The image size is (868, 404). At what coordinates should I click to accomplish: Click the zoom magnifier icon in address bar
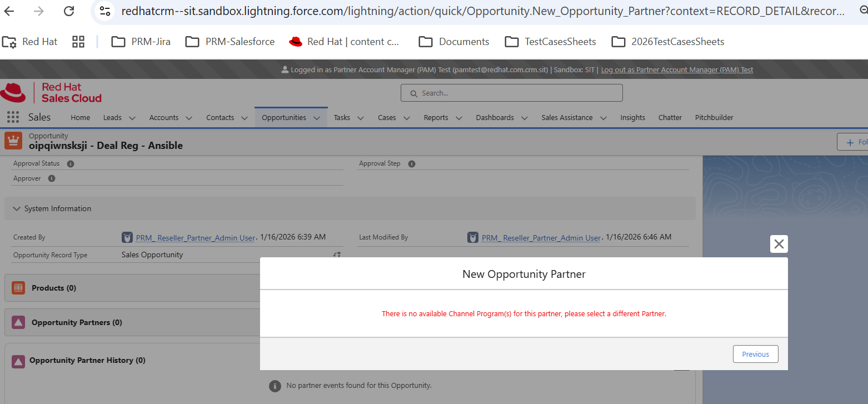(x=864, y=11)
